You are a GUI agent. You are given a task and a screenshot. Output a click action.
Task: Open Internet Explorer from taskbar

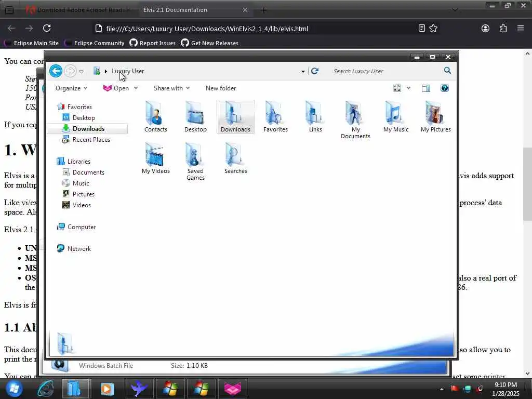coord(46,389)
